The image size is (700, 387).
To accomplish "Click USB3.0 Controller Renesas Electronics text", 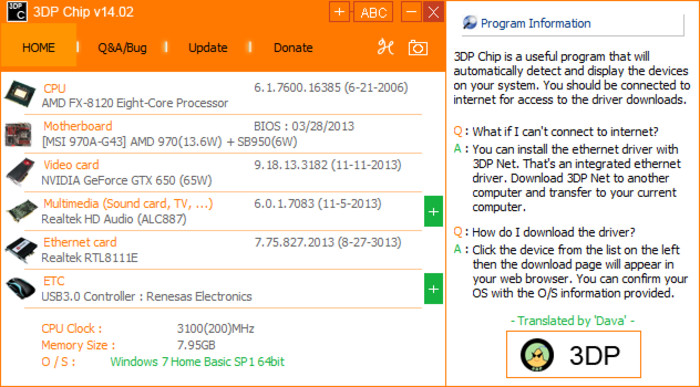I will click(146, 296).
